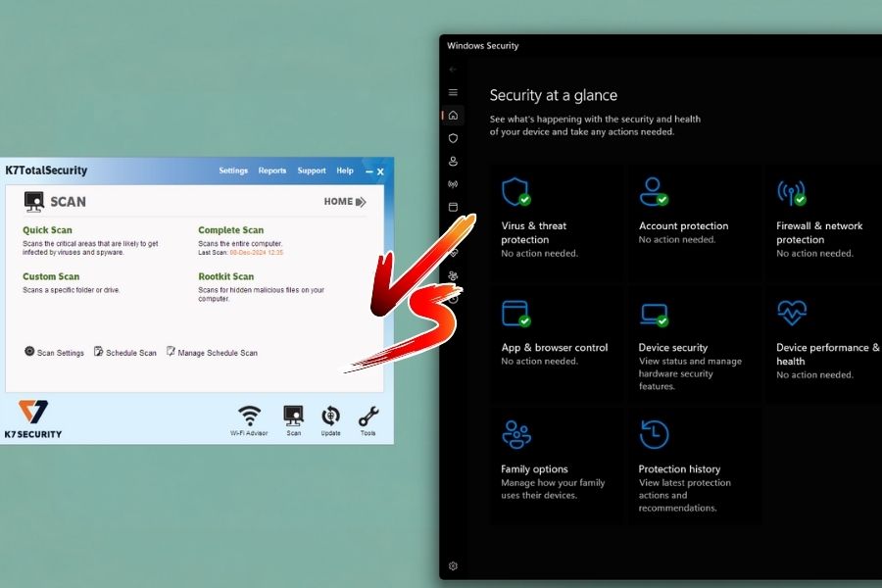The image size is (882, 588).
Task: Open K7 Update
Action: (330, 416)
